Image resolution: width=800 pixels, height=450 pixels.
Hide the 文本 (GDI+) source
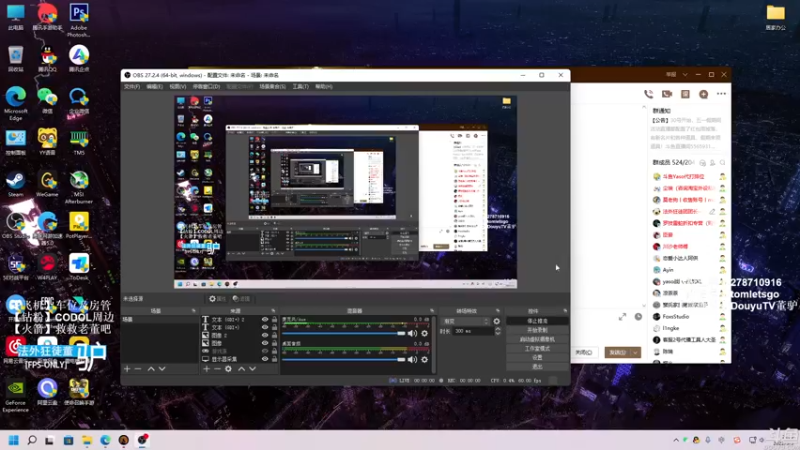pos(265,327)
